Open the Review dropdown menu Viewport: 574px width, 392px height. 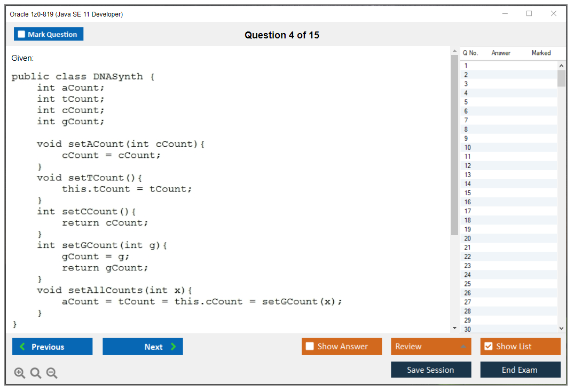pos(431,347)
